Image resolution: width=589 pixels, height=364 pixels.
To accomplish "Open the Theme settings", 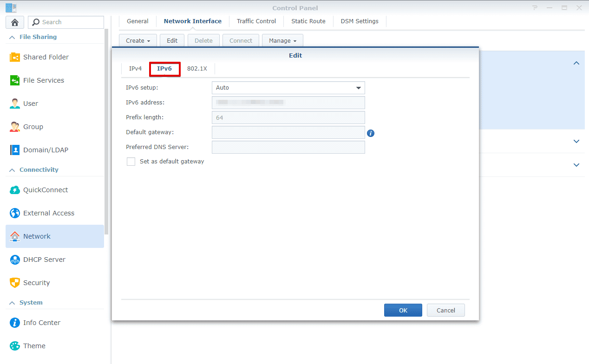I will [34, 345].
